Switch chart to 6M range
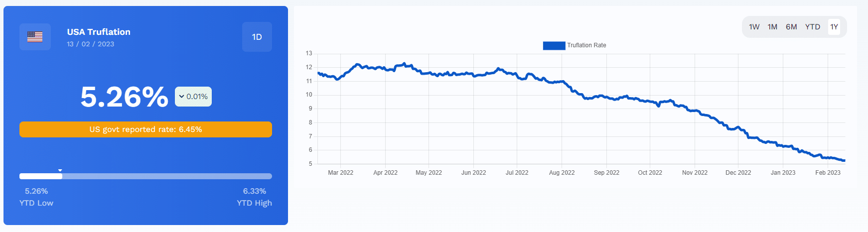 click(x=791, y=27)
